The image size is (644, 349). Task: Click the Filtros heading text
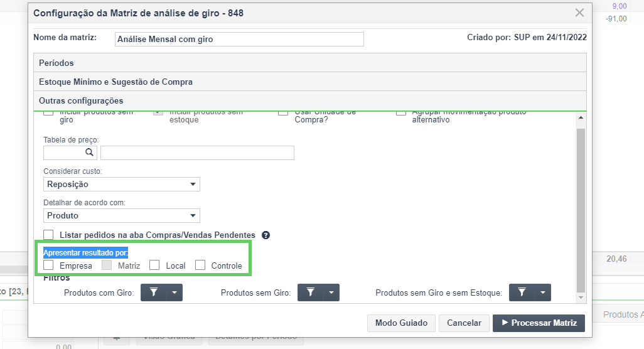pos(56,278)
